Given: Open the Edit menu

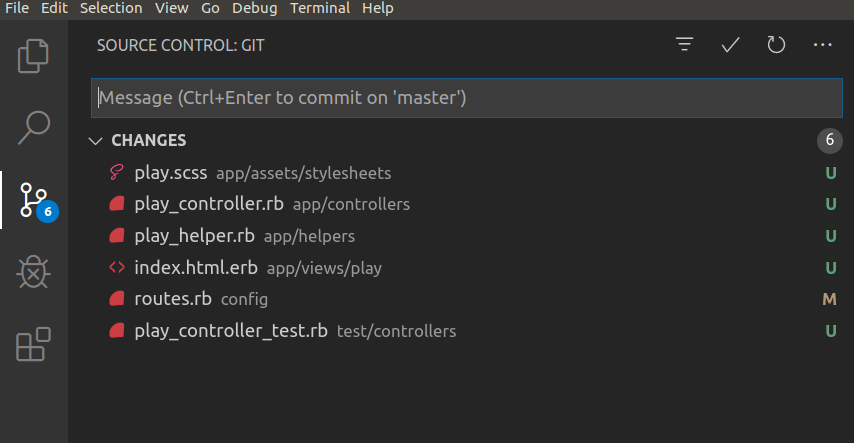Looking at the screenshot, I should pos(54,8).
